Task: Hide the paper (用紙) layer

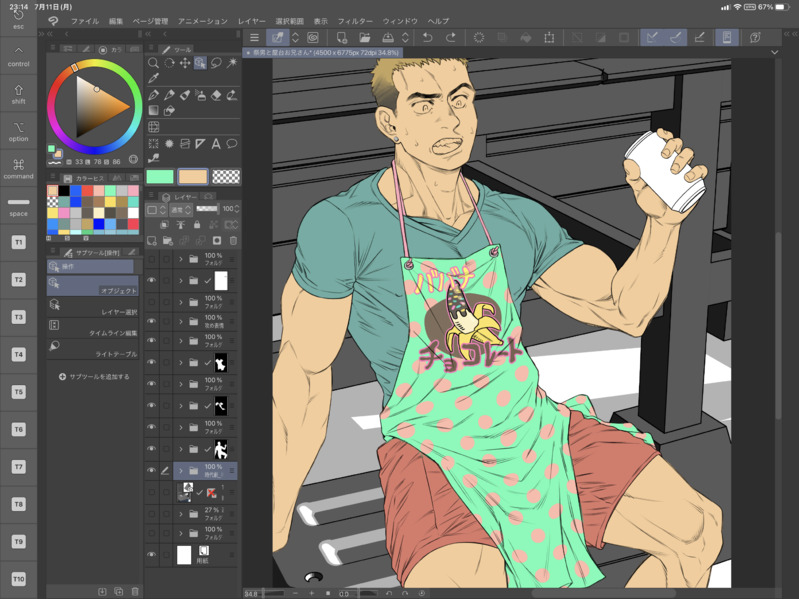Action: [x=152, y=555]
